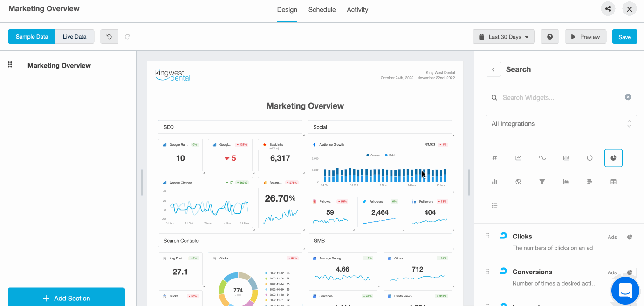The image size is (644, 306).
Task: Click the Save button
Action: [x=624, y=37]
